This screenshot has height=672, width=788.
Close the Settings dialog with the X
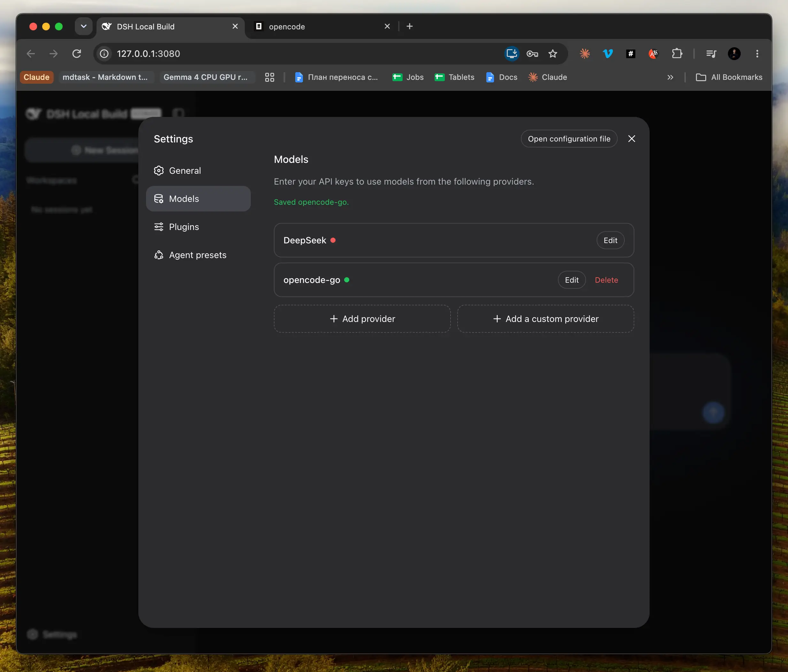pyautogui.click(x=632, y=139)
